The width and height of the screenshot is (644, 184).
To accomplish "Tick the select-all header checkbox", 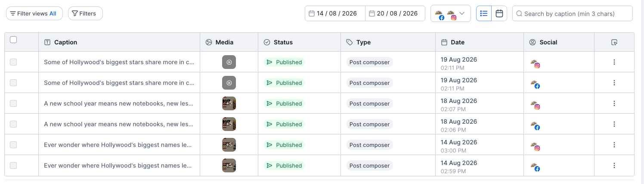I will click(13, 40).
